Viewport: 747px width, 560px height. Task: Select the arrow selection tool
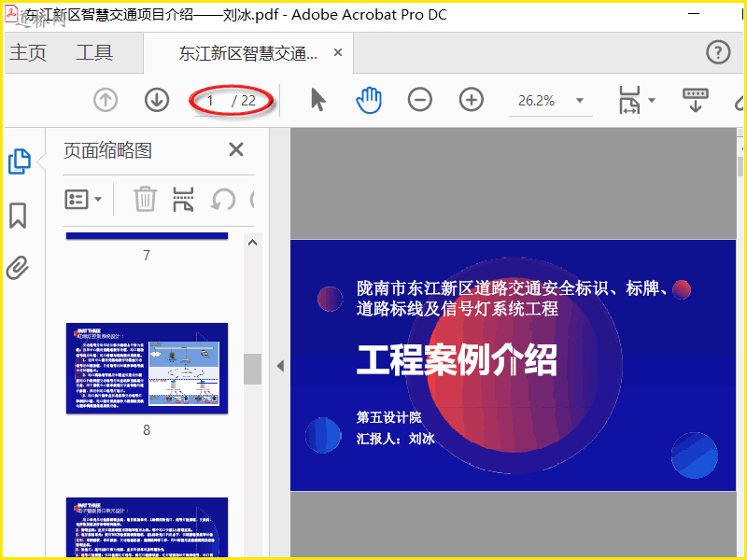coord(317,100)
